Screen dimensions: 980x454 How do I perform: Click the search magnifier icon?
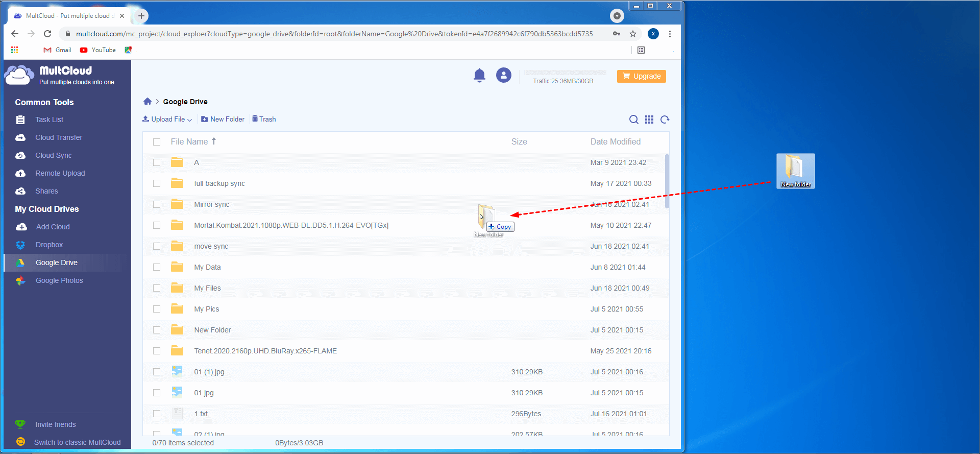(x=633, y=120)
